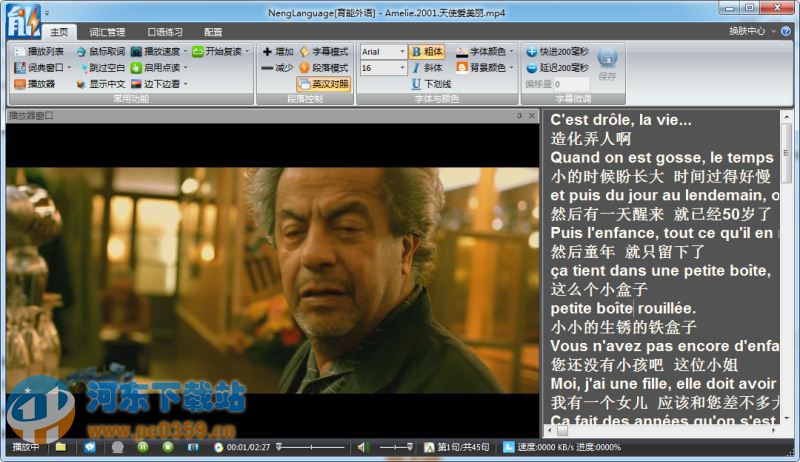The width and height of the screenshot is (800, 462).
Task: Click the chat bubble icon in status bar
Action: [x=90, y=447]
